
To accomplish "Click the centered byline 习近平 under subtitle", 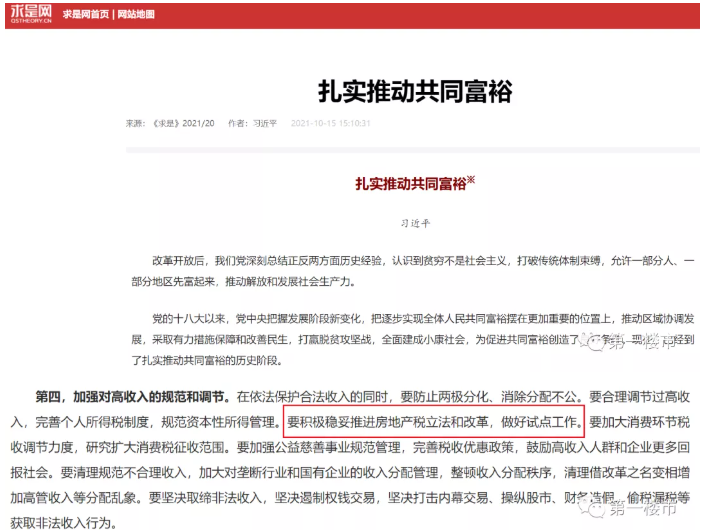I will (415, 223).
